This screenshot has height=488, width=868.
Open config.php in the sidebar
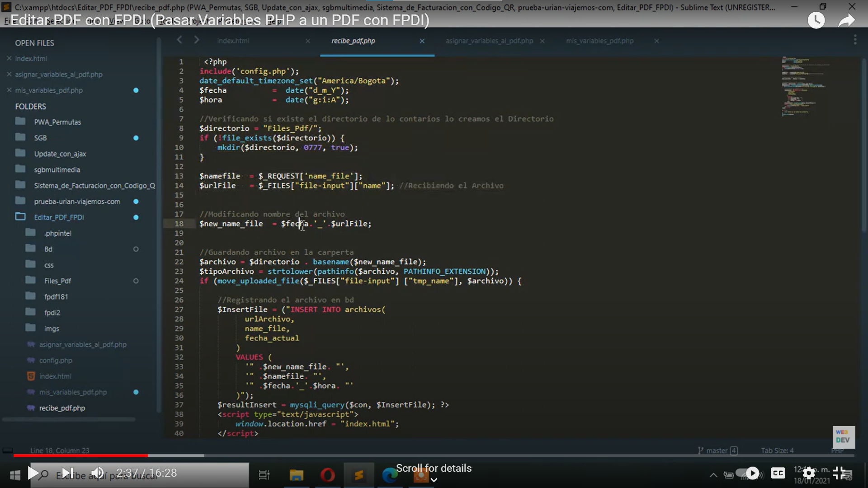click(x=55, y=360)
